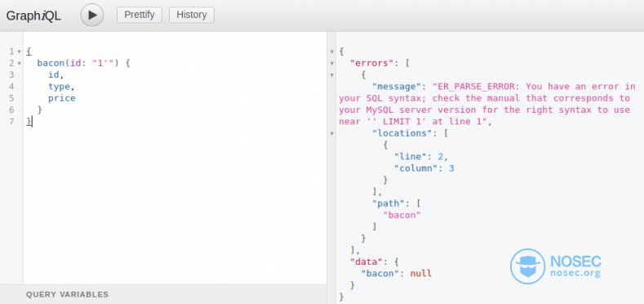Viewport: 644px width, 304px height.
Task: Click line number 6 in the gutter
Action: tap(11, 110)
